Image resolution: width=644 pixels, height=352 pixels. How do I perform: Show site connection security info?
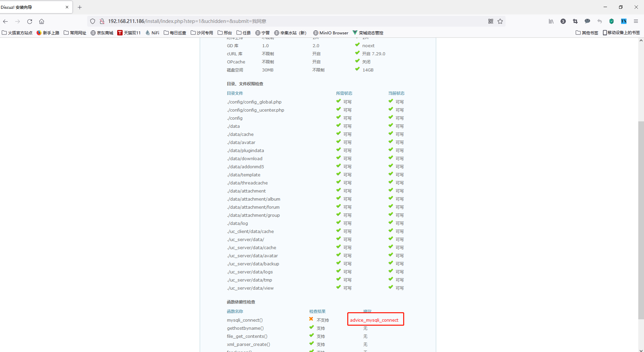pos(102,21)
